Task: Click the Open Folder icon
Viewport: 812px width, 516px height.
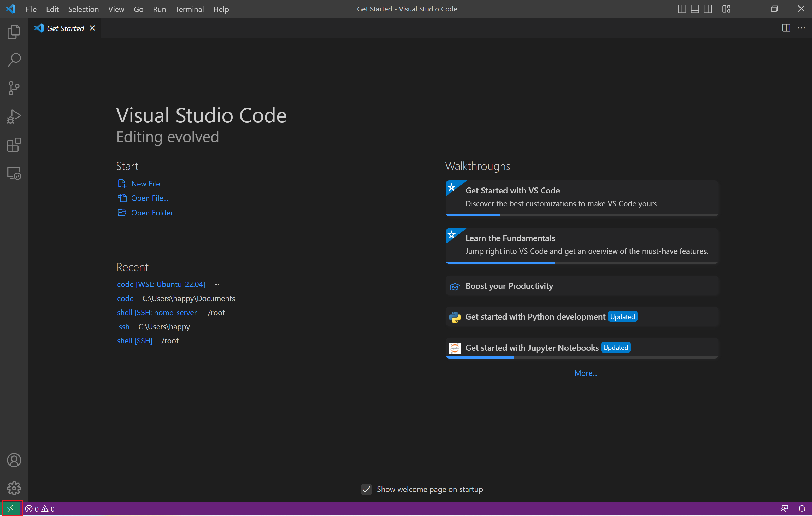Action: (122, 213)
